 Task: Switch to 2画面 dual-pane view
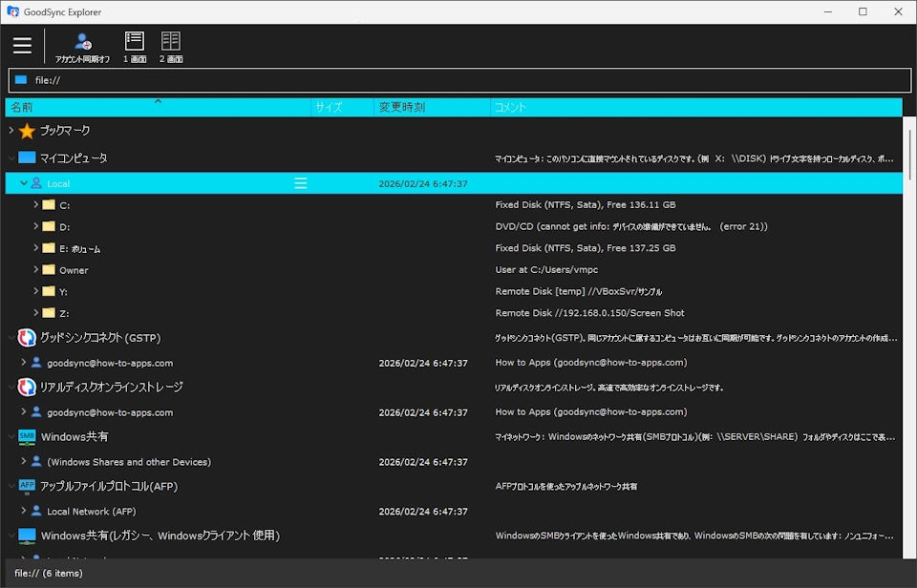coord(170,44)
